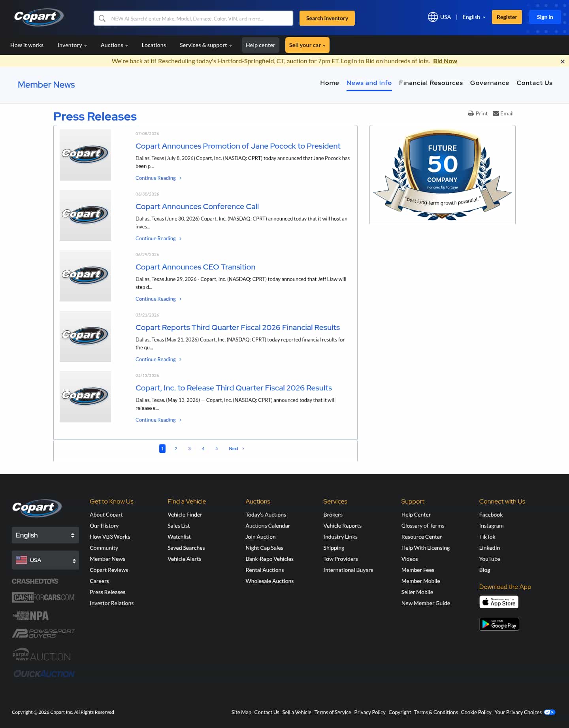Click the Purple Wave Auction logo
The height and width of the screenshot is (728, 569).
tap(41, 655)
